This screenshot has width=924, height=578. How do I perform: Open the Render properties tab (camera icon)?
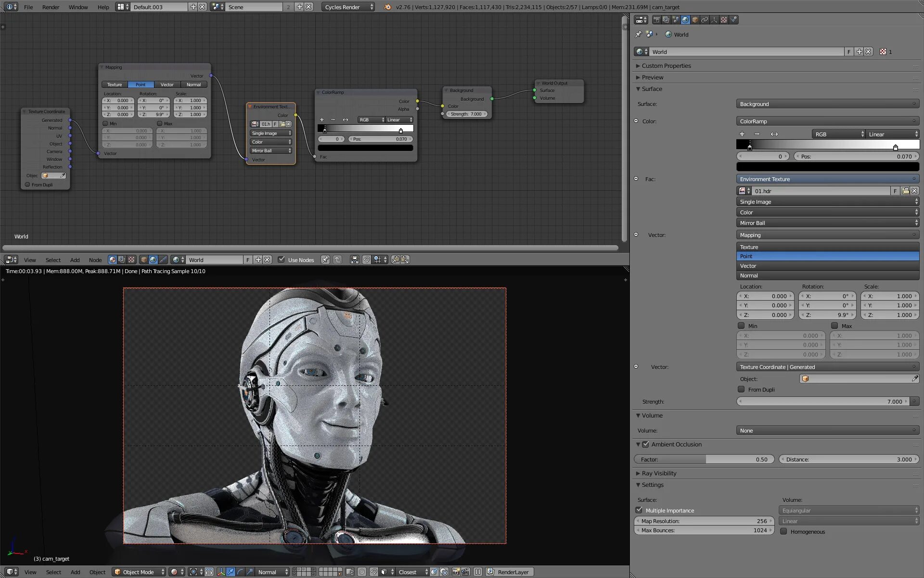(656, 20)
